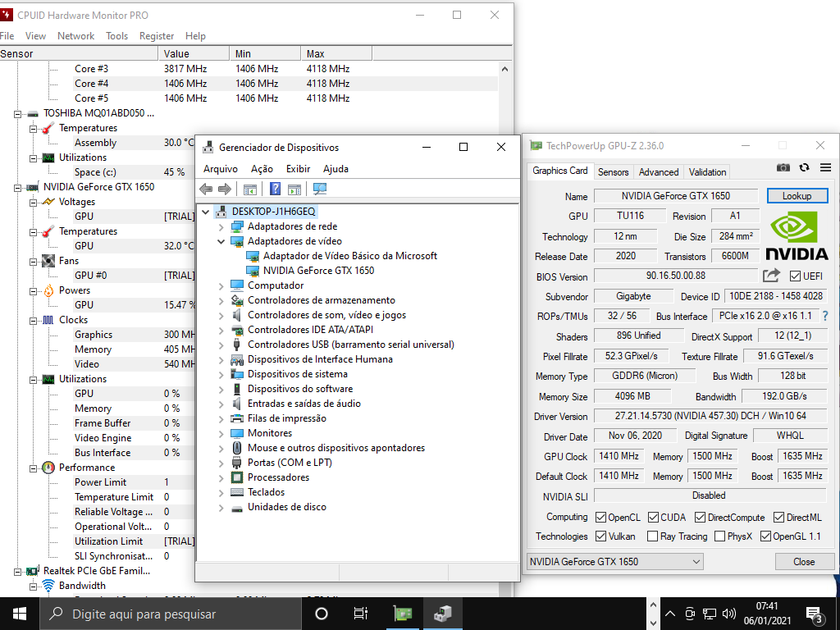Click the Monitores device category icon
840x630 pixels.
pyautogui.click(x=237, y=433)
